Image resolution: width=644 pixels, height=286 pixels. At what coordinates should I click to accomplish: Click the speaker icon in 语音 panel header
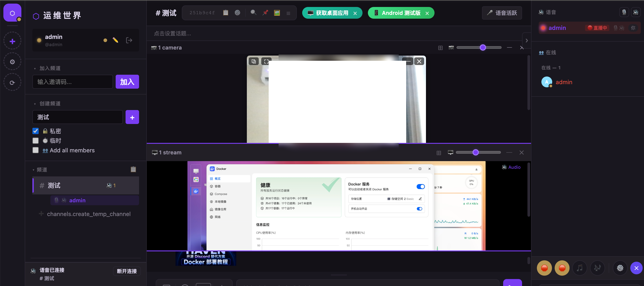(x=636, y=12)
